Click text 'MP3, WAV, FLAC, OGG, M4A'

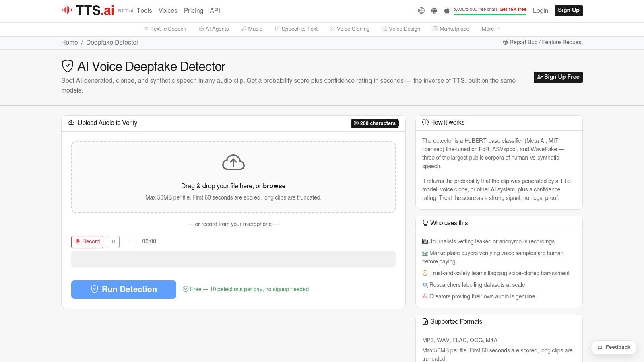coord(460,340)
